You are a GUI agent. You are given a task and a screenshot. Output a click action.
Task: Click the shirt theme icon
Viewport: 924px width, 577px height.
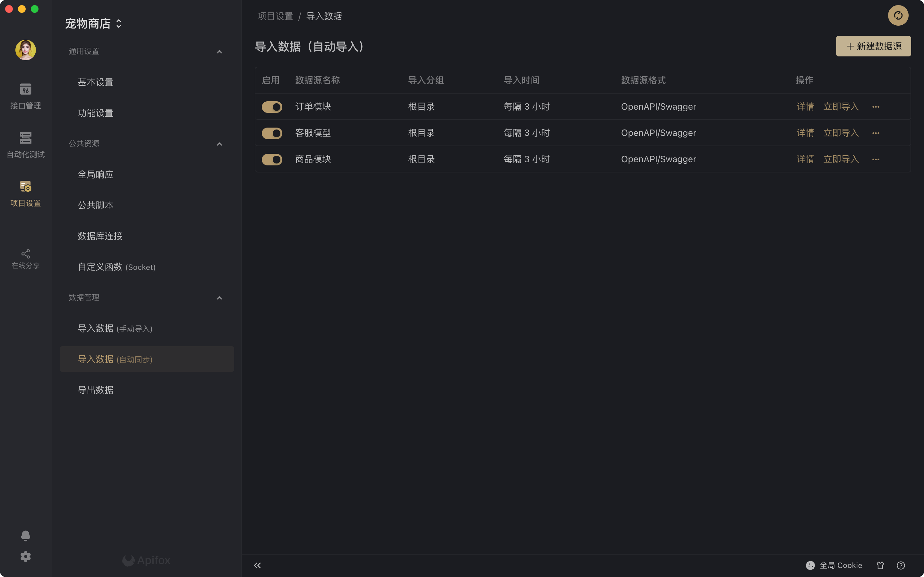pos(880,565)
